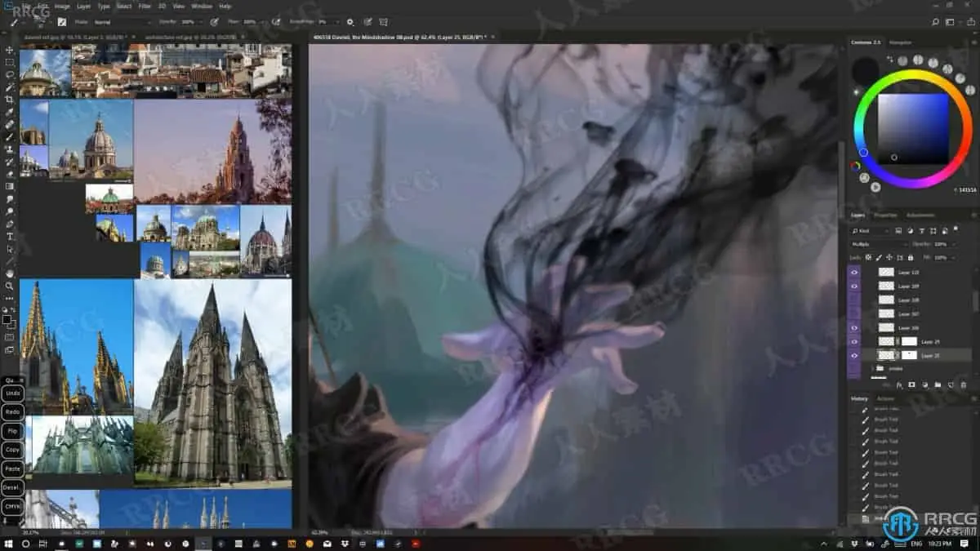The height and width of the screenshot is (551, 980).
Task: Select the Eyedropper tool
Action: click(10, 112)
